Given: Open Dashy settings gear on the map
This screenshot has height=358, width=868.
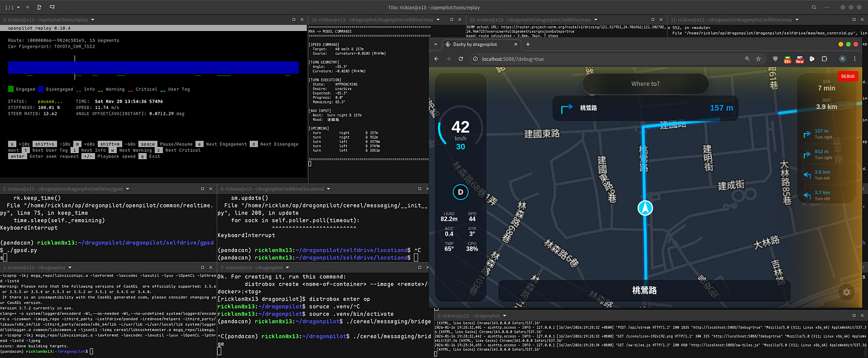Looking at the screenshot, I should [x=846, y=292].
